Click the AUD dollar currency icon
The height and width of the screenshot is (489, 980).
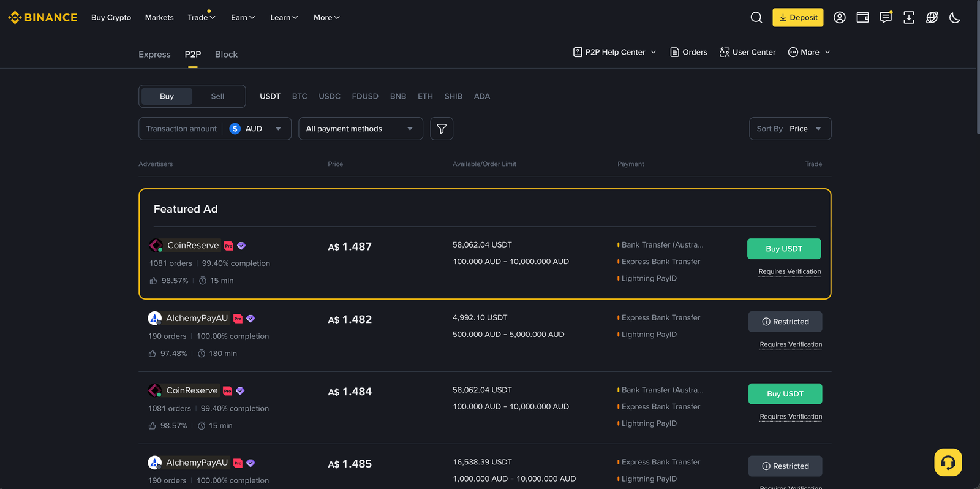tap(235, 129)
